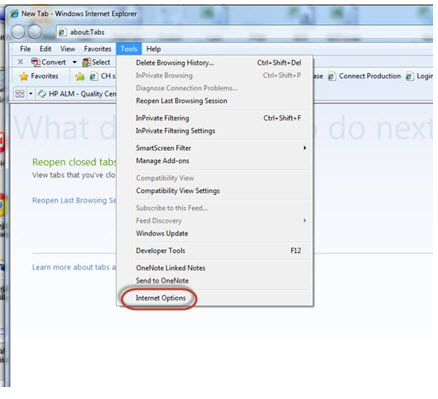438x399 pixels.
Task: Click the Favorites star icon
Action: pos(24,76)
